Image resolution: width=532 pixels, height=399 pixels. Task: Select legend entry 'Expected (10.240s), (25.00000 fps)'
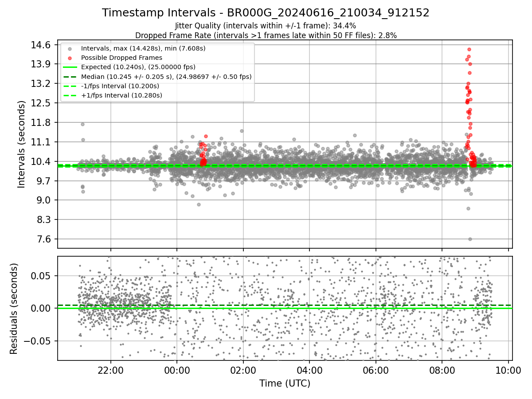[x=138, y=67]
